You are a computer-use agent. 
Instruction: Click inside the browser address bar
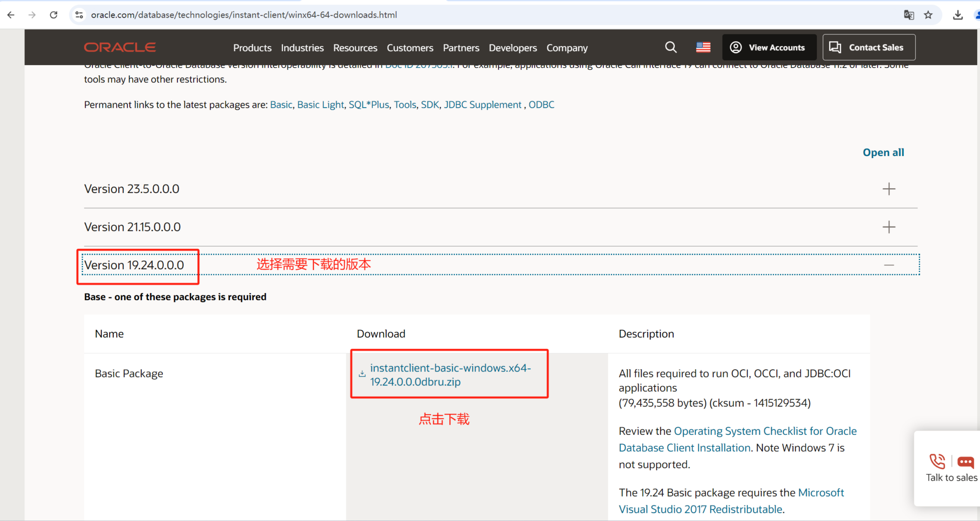click(287, 15)
